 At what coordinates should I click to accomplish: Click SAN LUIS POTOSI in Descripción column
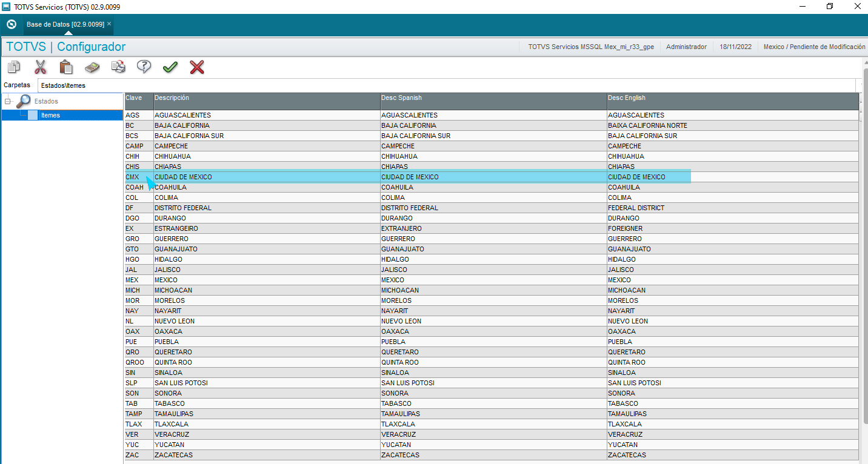[x=267, y=383]
